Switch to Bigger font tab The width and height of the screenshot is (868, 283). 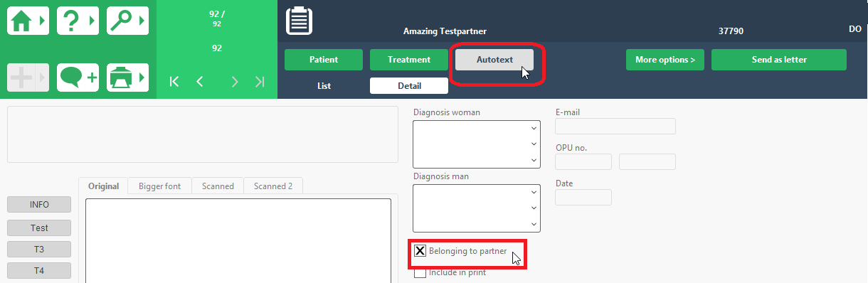[x=160, y=186]
